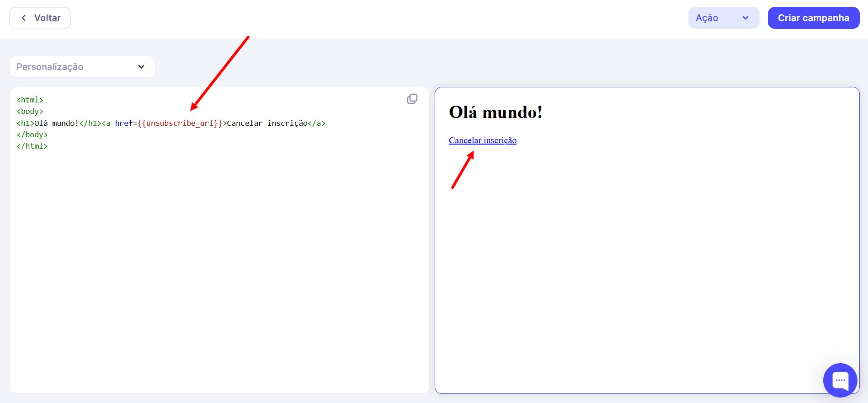Click the back arrow chevron beside Voltar
Image resolution: width=868 pixels, height=403 pixels.
24,18
